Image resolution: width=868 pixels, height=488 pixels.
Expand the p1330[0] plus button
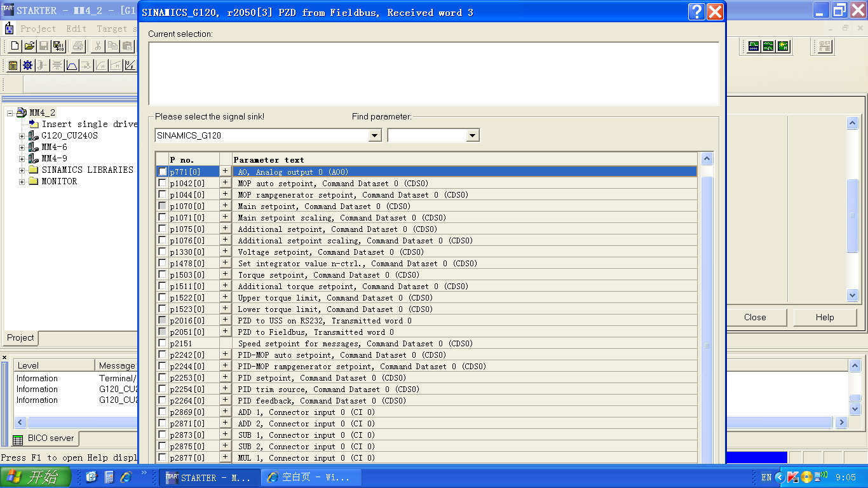(225, 252)
